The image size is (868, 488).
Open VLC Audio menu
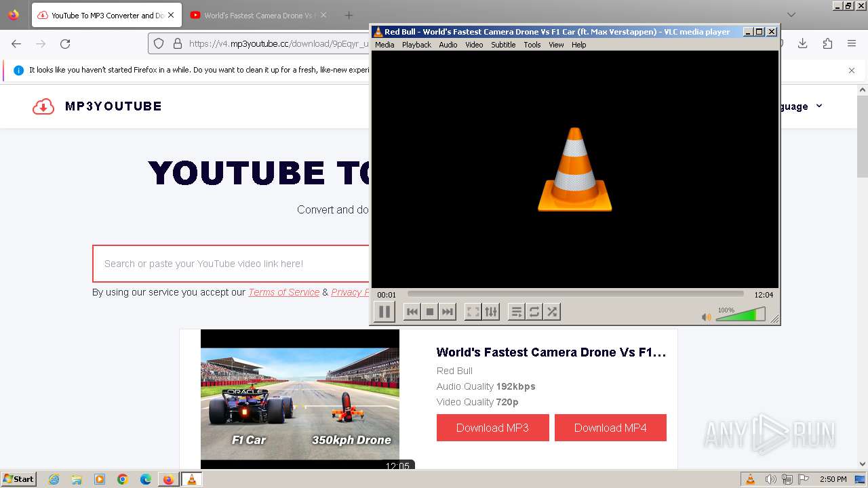tap(448, 45)
